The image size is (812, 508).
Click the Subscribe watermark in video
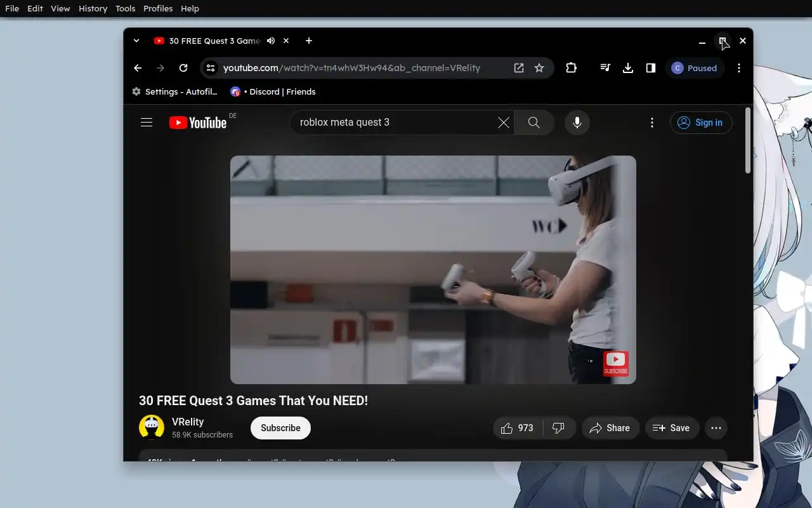[615, 363]
